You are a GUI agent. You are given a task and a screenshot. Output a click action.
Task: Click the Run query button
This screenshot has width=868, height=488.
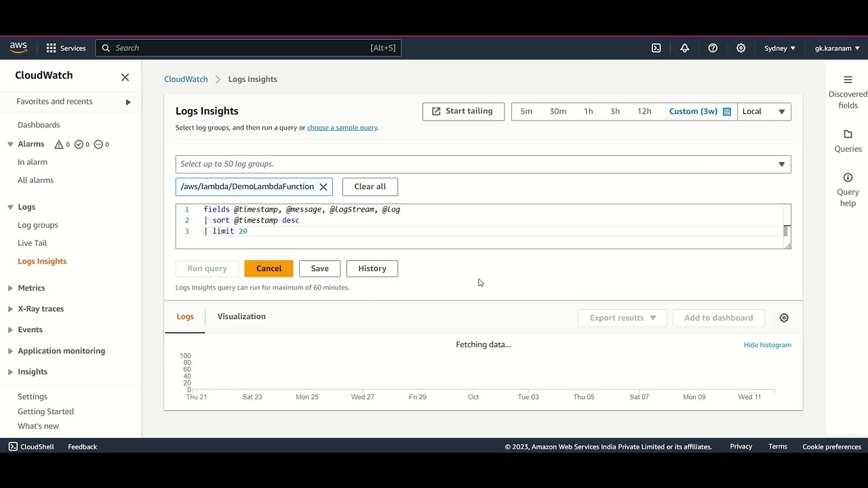(207, 268)
